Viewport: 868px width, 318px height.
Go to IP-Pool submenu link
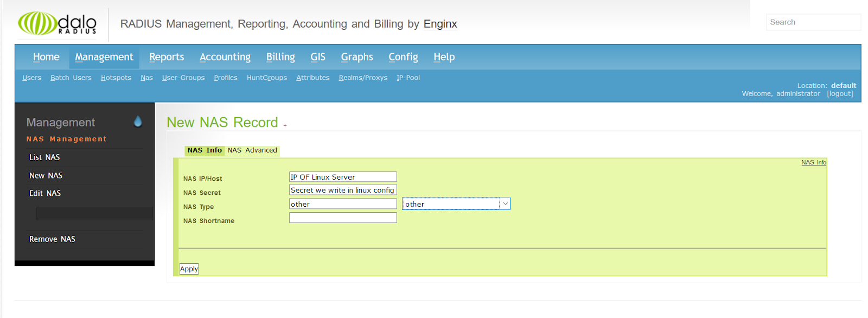pyautogui.click(x=408, y=78)
